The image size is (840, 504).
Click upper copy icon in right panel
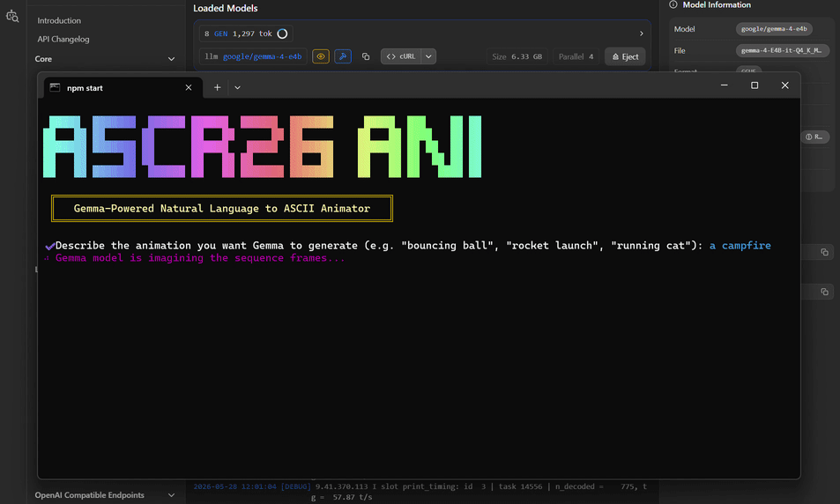824,252
